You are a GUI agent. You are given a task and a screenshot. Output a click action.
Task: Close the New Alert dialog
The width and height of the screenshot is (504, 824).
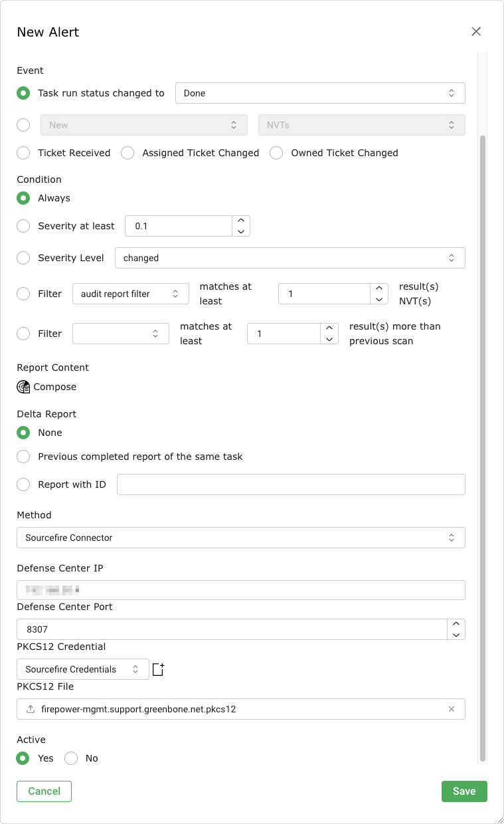tap(475, 31)
